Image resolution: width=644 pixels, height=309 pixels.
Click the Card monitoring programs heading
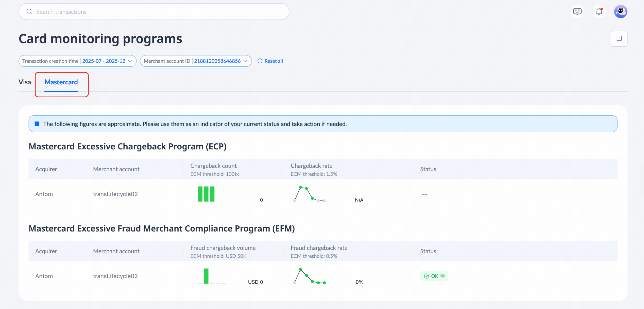100,39
